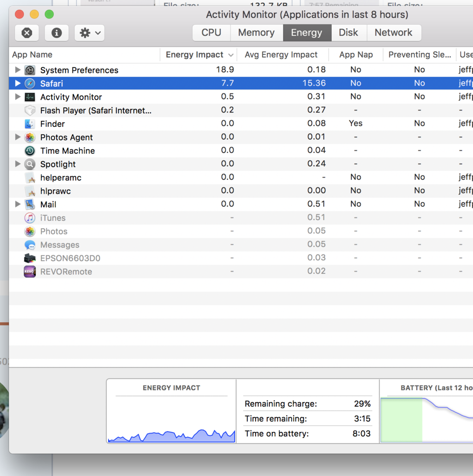Image resolution: width=473 pixels, height=476 pixels.
Task: Click Finder's Yes App Nap value
Action: pos(355,123)
